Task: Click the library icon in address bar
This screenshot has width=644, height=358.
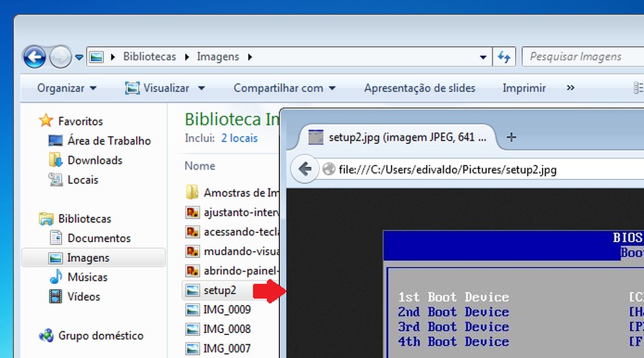Action: [96, 57]
